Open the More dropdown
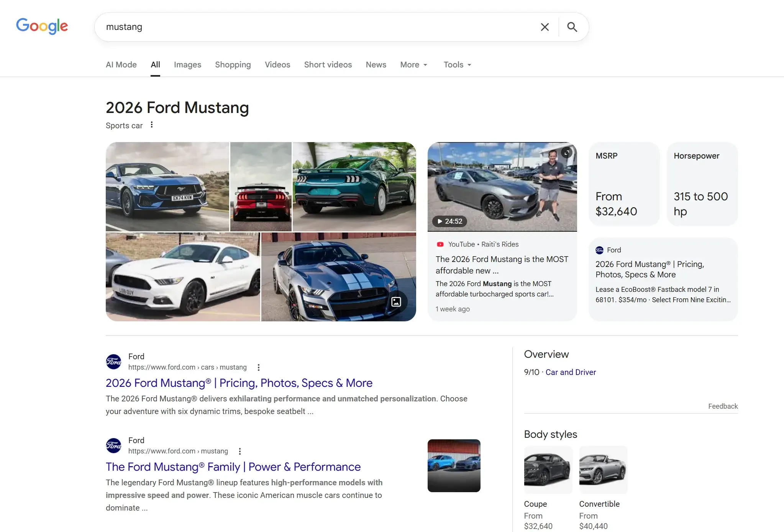The image size is (784, 532). coord(413,64)
